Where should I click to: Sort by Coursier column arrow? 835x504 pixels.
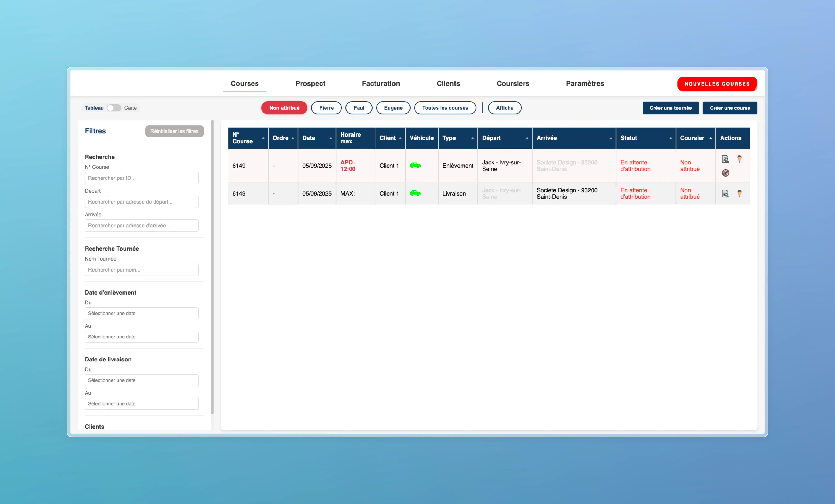[710, 138]
